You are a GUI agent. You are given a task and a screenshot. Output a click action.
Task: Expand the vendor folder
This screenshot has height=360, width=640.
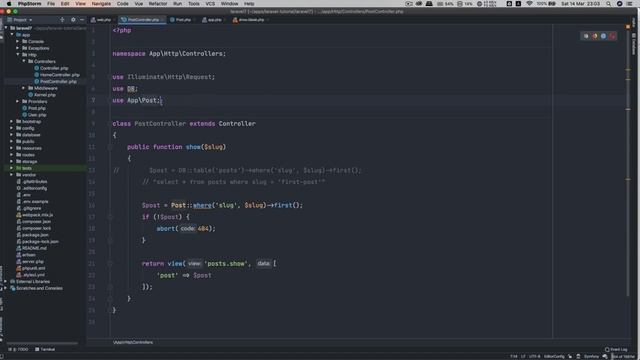11,175
